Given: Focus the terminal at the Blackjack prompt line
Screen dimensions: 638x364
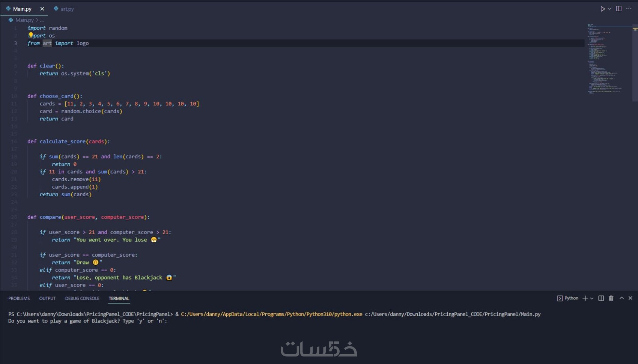Looking at the screenshot, I should pos(87,321).
